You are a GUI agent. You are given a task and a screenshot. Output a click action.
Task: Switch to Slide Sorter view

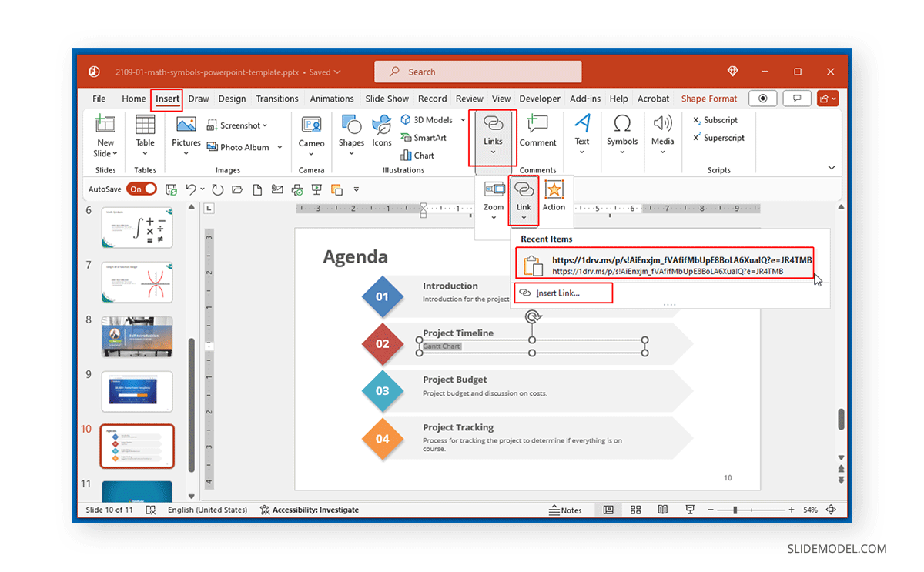pyautogui.click(x=635, y=510)
